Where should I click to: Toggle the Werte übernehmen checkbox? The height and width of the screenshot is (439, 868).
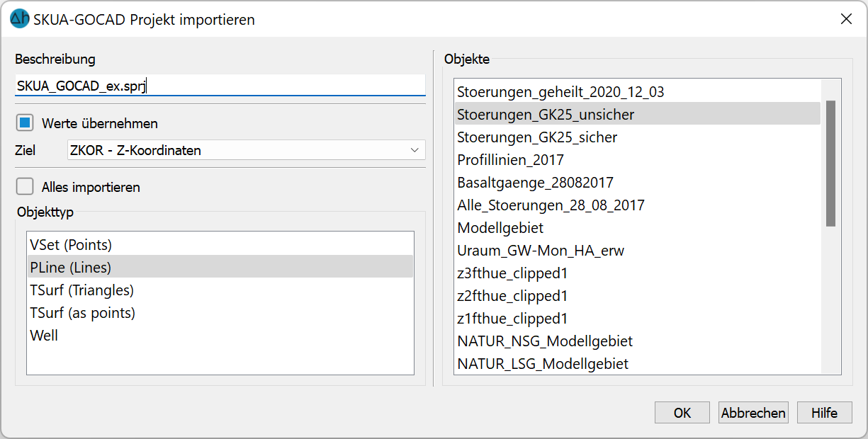pos(26,123)
